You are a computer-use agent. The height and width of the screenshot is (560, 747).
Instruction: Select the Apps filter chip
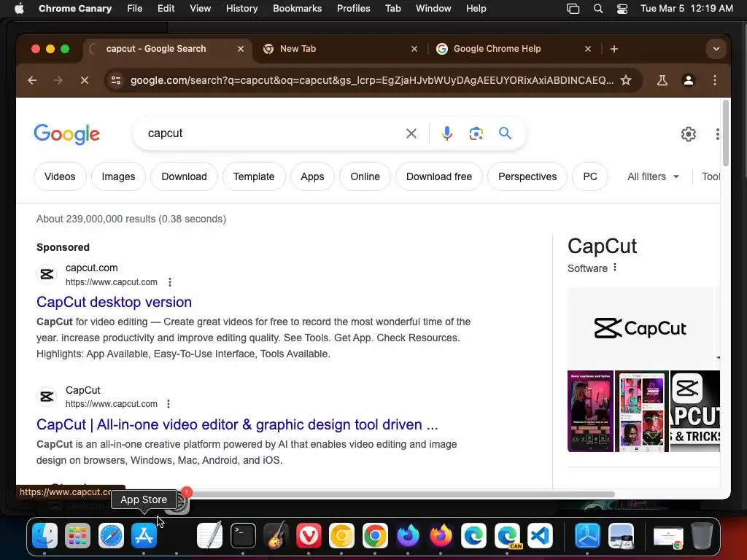tap(312, 176)
